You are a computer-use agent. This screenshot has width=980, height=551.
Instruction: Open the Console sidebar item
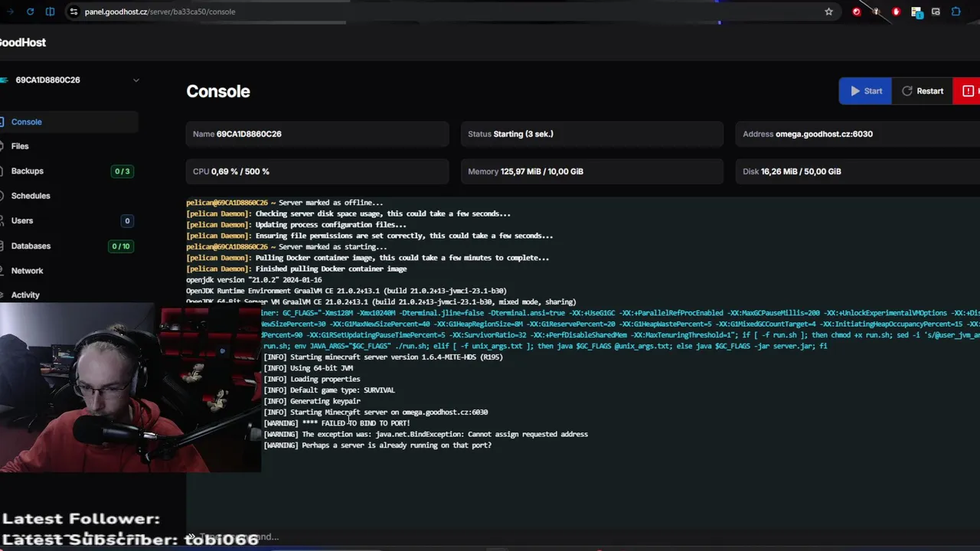point(69,122)
